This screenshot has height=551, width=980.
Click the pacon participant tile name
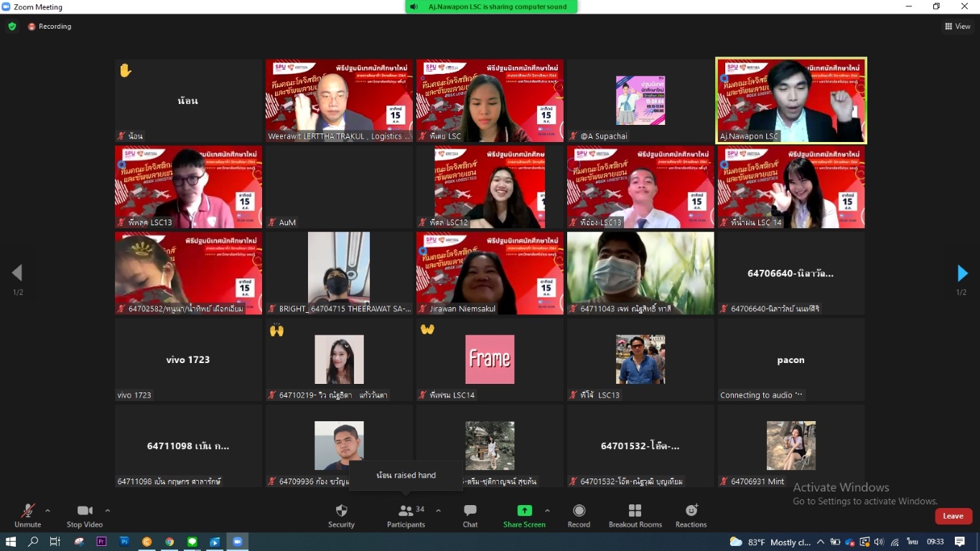[790, 360]
